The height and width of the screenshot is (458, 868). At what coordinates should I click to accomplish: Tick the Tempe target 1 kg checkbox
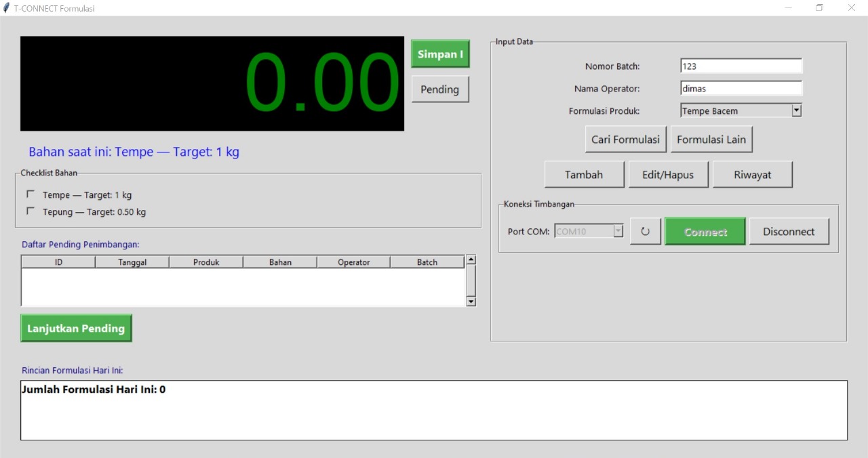tap(31, 194)
